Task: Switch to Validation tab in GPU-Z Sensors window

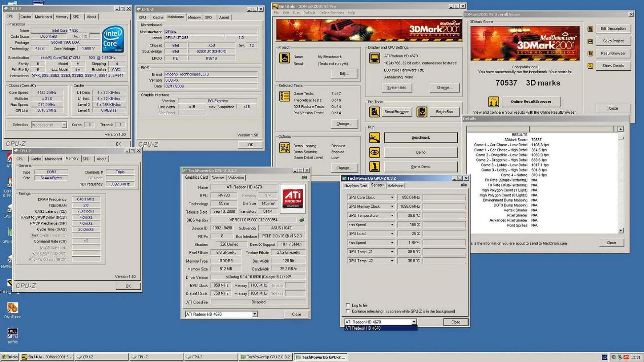Action: click(395, 186)
